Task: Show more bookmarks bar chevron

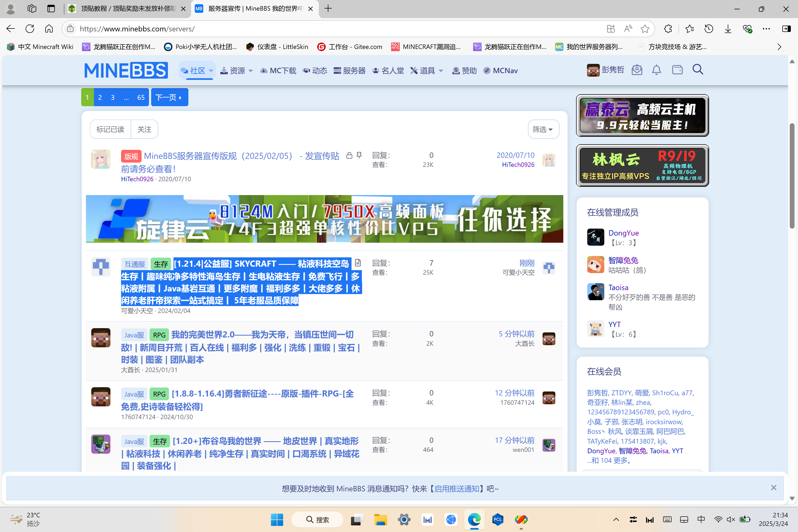Action: (x=779, y=47)
